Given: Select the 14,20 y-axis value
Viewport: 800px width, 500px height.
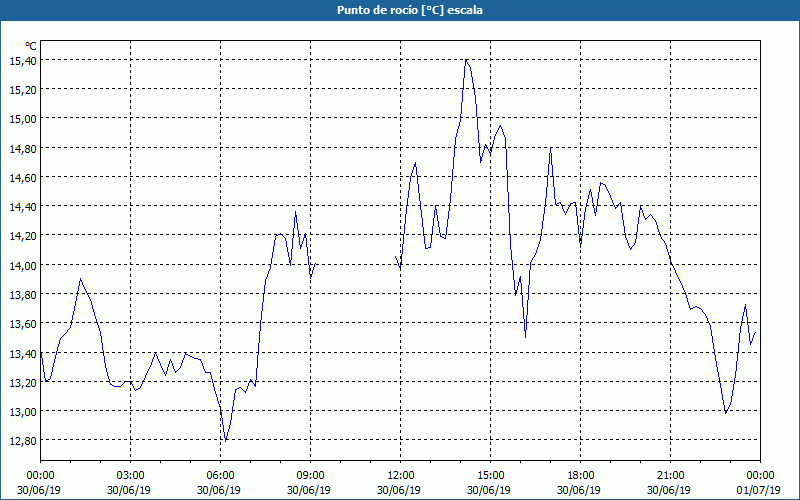Looking at the screenshot, I should point(22,236).
